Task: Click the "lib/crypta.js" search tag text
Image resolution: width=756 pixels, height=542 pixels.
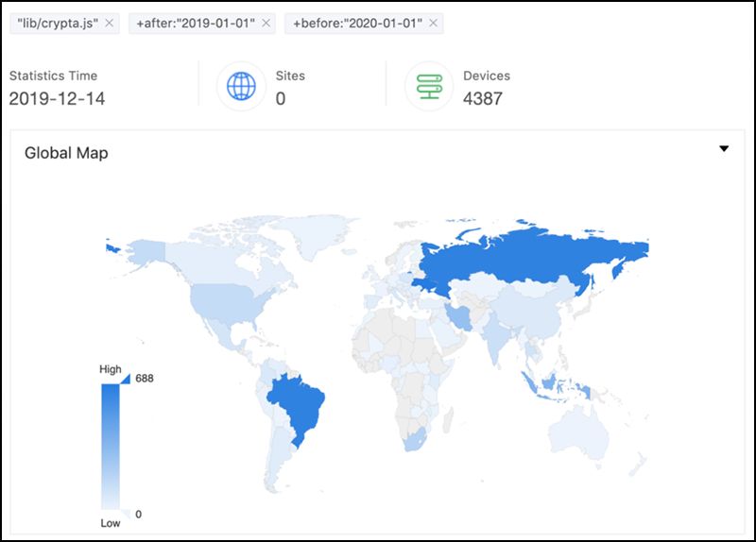Action: pyautogui.click(x=58, y=22)
